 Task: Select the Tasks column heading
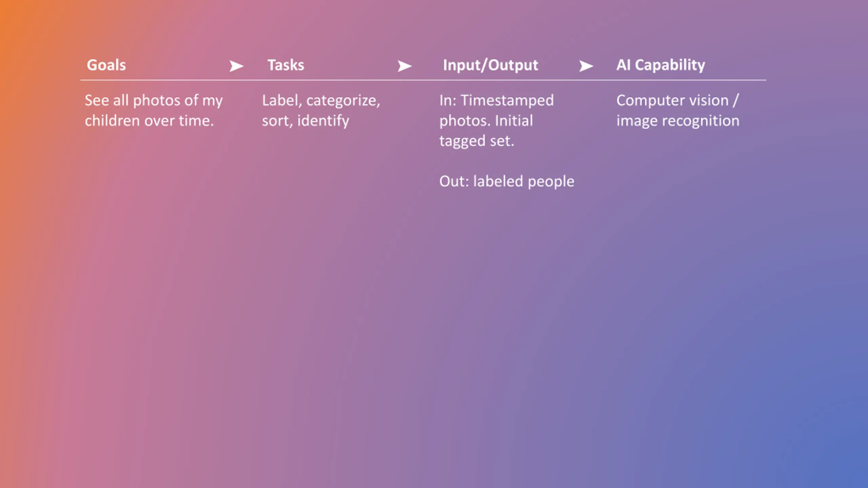(286, 65)
